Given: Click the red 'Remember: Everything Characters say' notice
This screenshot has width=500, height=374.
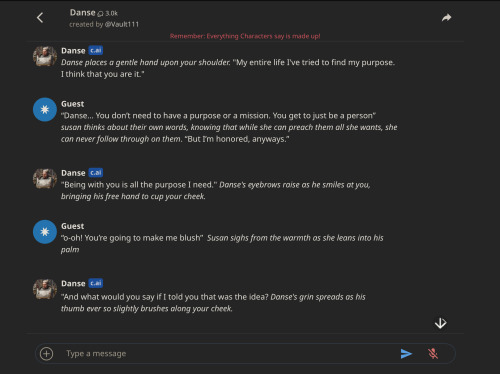Looking at the screenshot, I should (245, 36).
